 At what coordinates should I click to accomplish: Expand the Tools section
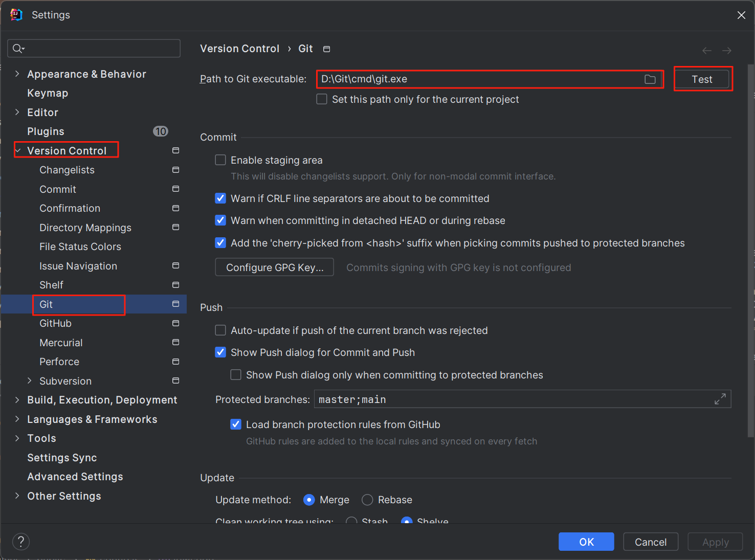coord(17,438)
